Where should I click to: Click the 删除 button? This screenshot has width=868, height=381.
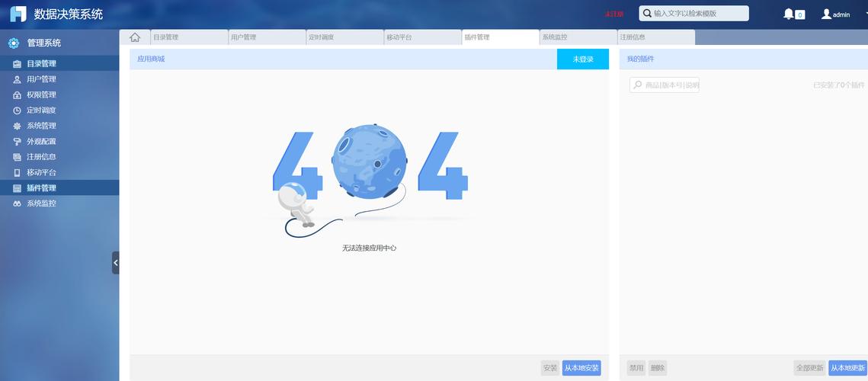pyautogui.click(x=658, y=368)
